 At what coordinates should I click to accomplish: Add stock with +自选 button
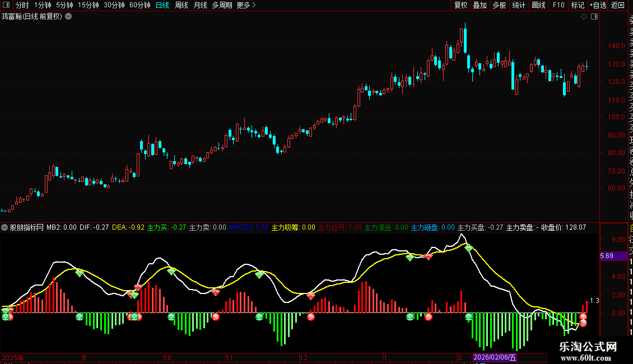[x=598, y=5]
